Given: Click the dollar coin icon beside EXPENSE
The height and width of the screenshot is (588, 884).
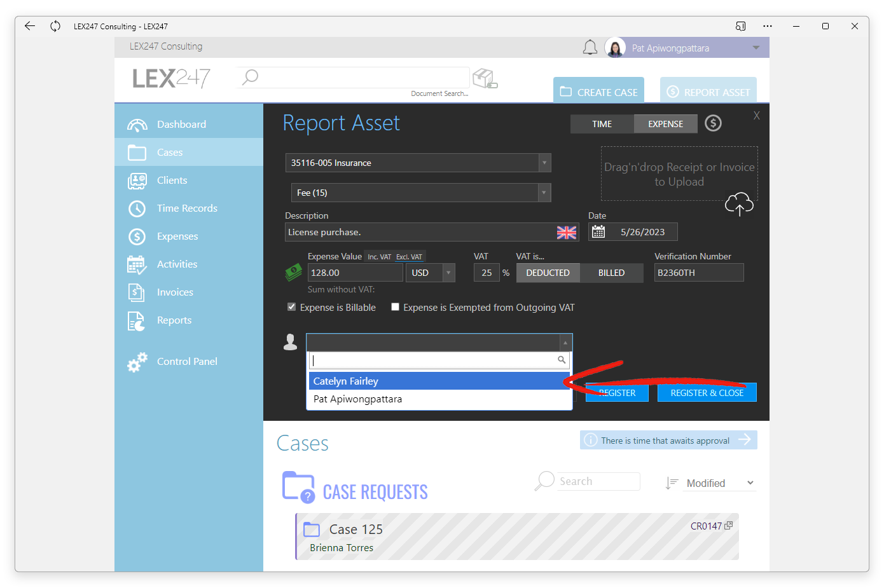Looking at the screenshot, I should click(714, 123).
